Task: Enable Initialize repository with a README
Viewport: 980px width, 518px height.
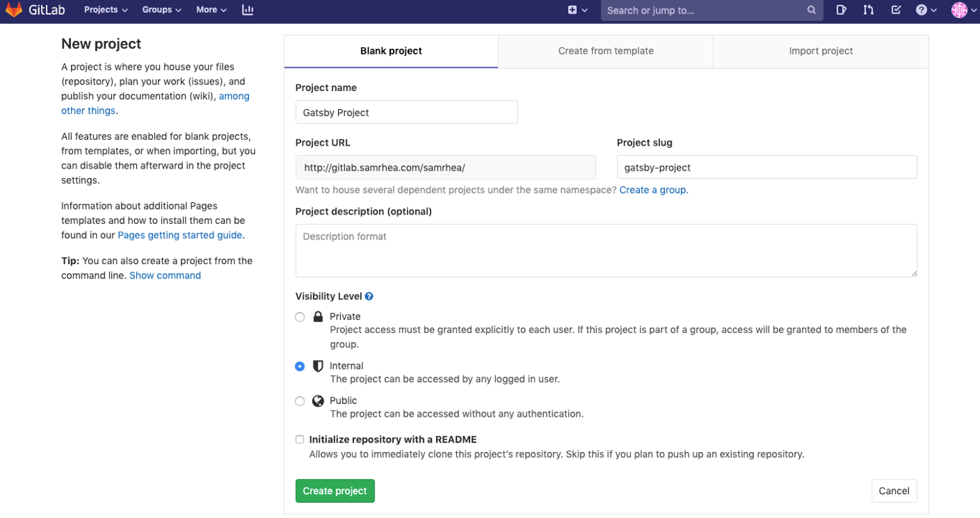Action: (x=300, y=440)
